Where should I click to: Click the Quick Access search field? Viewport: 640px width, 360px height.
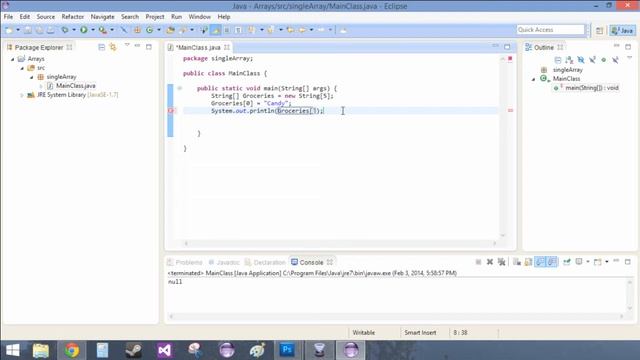(x=550, y=30)
